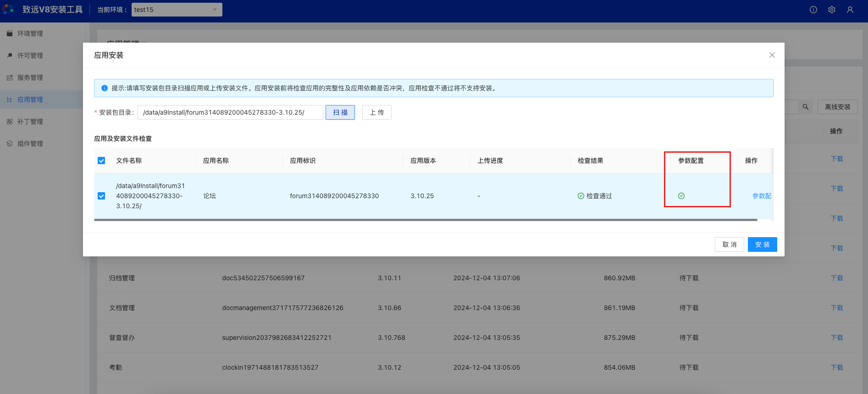Click the info icon in top bar
Image resolution: width=868 pixels, height=394 pixels.
[813, 10]
